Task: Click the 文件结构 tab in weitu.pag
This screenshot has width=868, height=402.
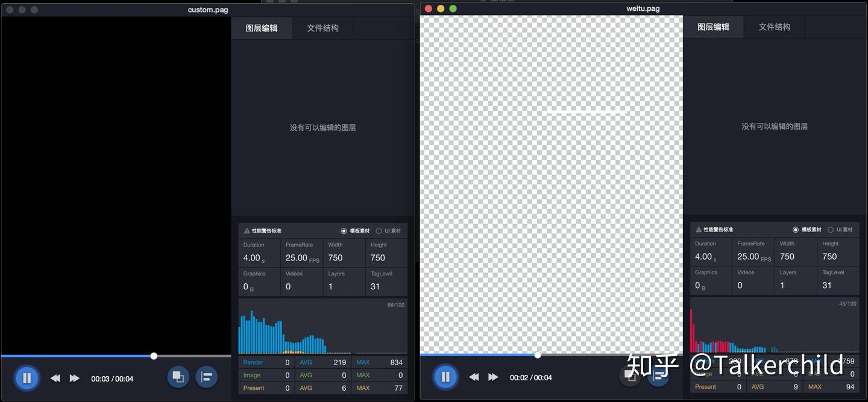Action: tap(774, 27)
